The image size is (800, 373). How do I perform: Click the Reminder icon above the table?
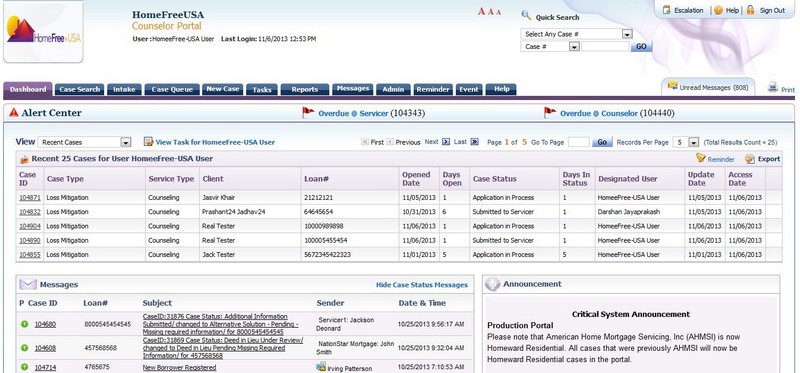[701, 158]
